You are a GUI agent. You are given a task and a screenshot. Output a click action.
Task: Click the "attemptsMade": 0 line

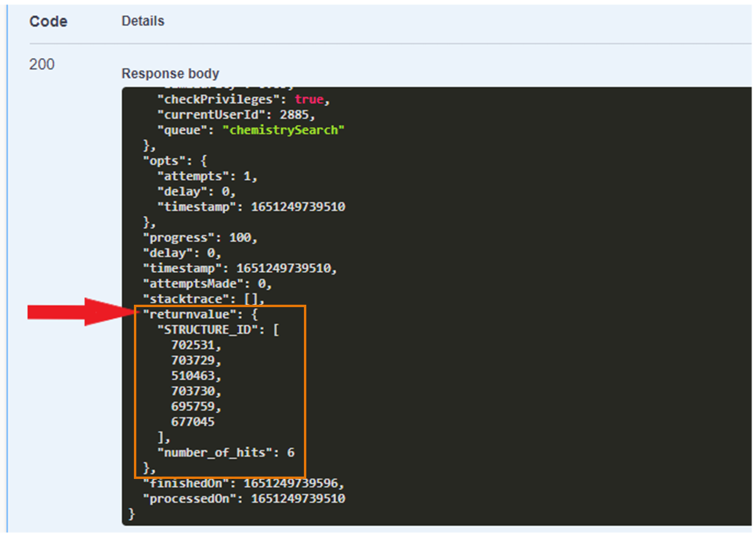[x=208, y=283]
